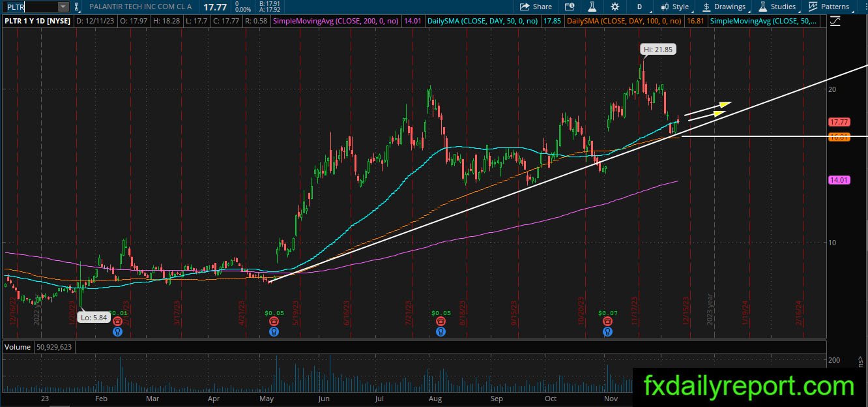Click the volume value 50,929,623

54,348
